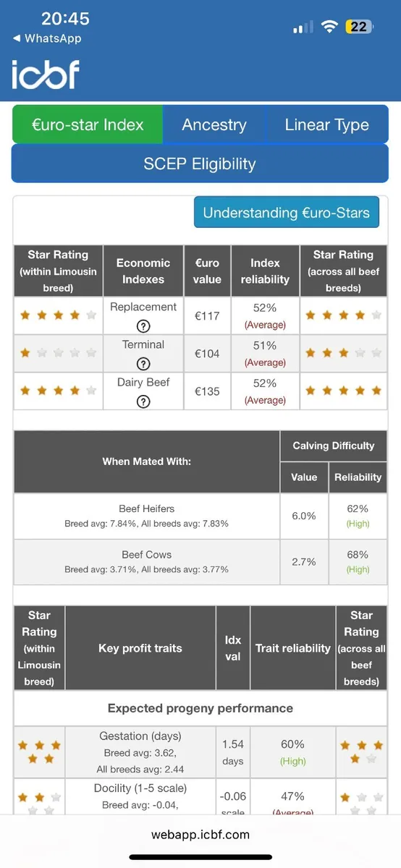The width and height of the screenshot is (401, 868).
Task: Open the Understanding €uro-Stars guide
Action: tap(287, 213)
